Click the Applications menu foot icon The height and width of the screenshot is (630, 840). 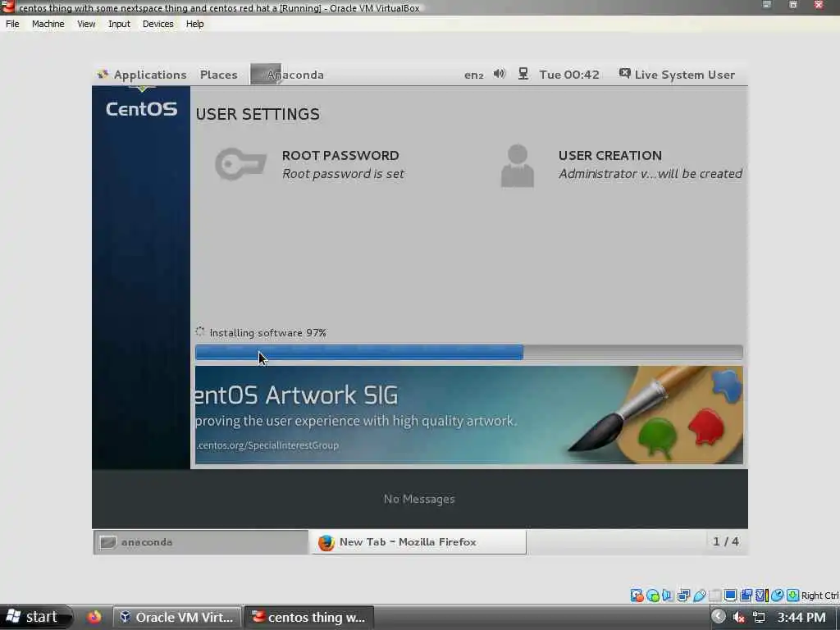tap(103, 74)
